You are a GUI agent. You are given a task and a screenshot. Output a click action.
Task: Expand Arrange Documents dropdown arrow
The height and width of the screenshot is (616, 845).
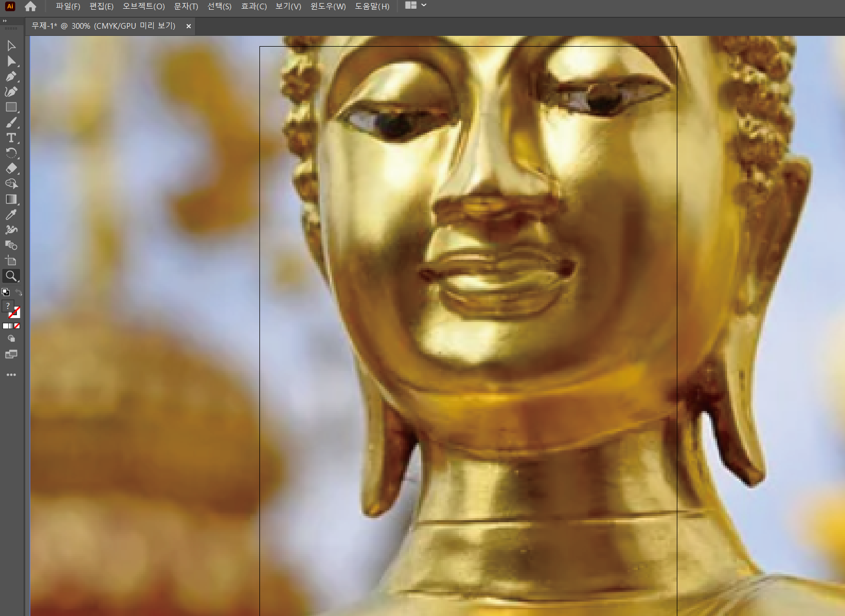[x=424, y=6]
